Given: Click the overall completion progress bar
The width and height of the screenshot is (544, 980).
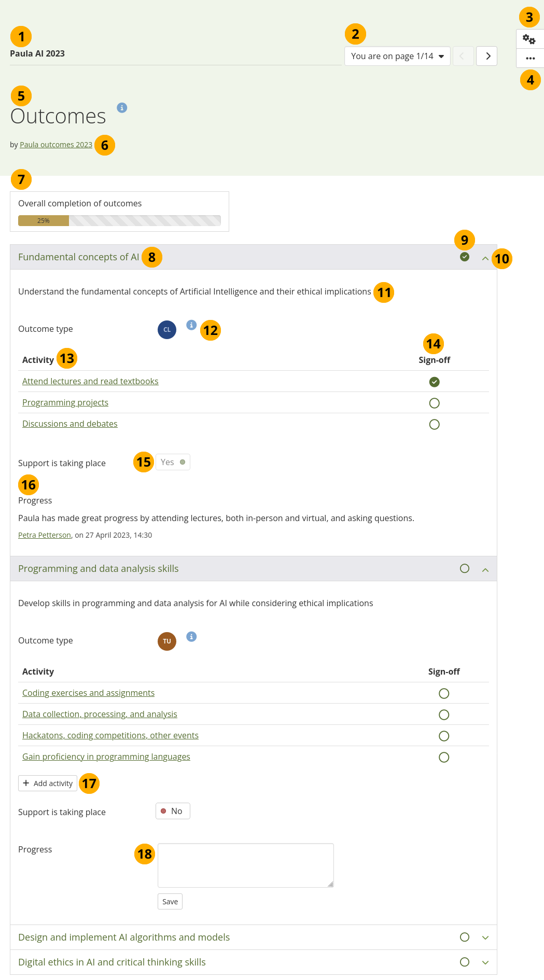Looking at the screenshot, I should (119, 221).
